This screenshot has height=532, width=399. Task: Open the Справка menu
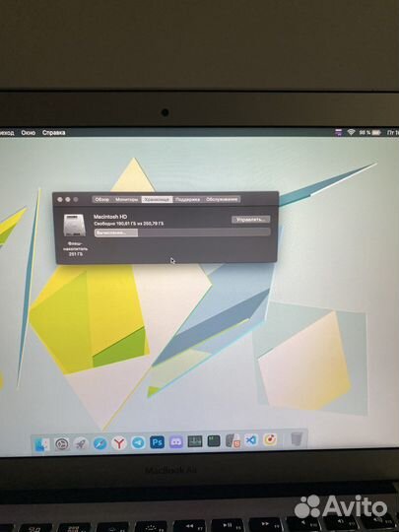coord(53,133)
